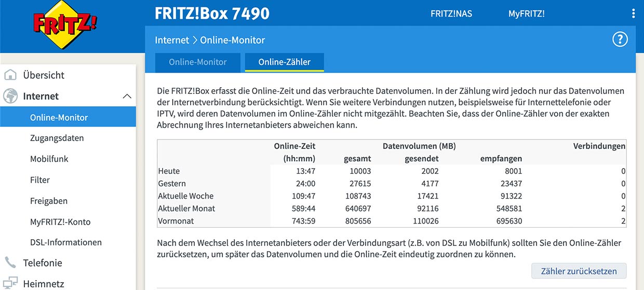Image resolution: width=644 pixels, height=290 pixels.
Task: Collapse the Internet menu chevron
Action: [126, 96]
